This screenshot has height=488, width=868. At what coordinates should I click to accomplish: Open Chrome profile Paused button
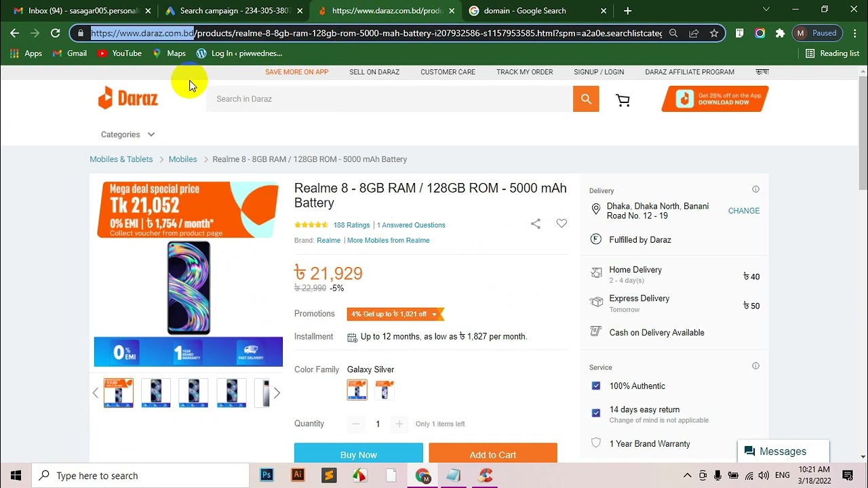pos(817,33)
